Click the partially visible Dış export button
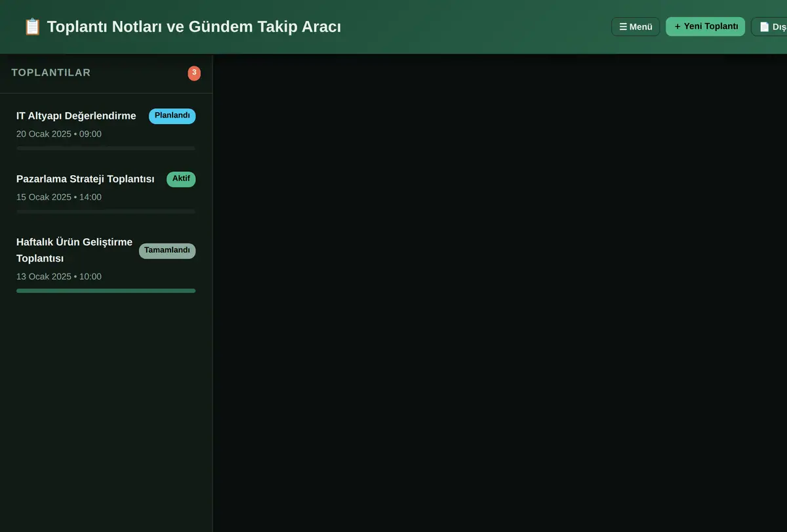 (x=769, y=27)
